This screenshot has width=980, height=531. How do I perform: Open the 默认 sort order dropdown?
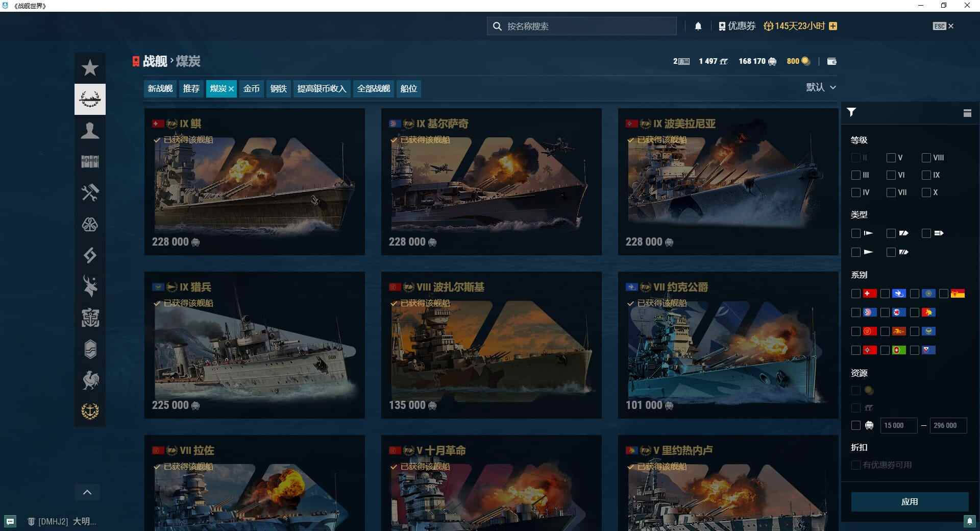click(x=821, y=87)
